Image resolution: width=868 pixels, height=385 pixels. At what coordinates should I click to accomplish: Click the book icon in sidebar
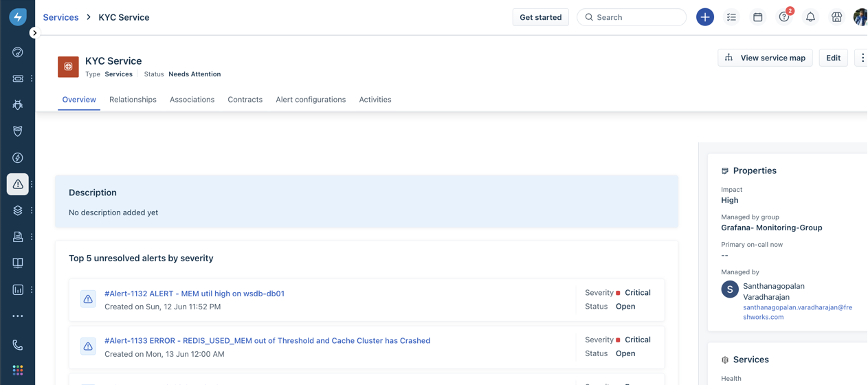click(x=18, y=263)
